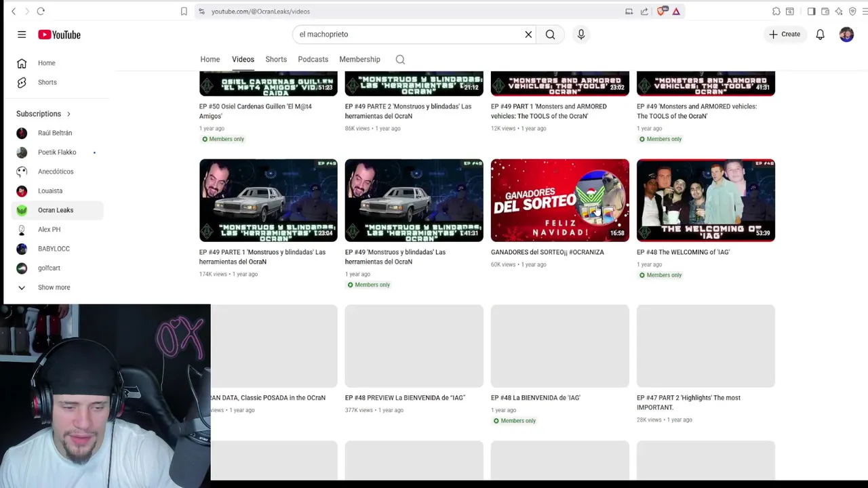Open browser extensions puzzle icon

click(x=776, y=12)
